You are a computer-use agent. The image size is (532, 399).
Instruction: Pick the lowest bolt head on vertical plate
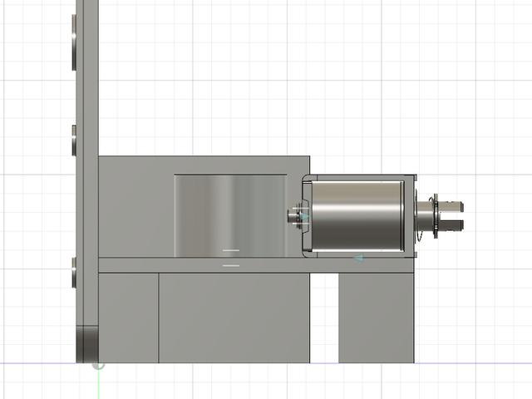[x=74, y=273]
